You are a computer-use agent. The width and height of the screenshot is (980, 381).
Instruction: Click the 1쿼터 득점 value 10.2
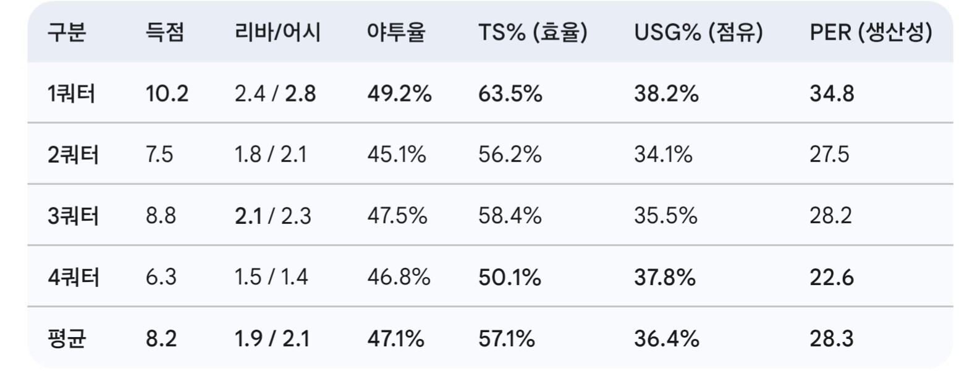point(167,93)
